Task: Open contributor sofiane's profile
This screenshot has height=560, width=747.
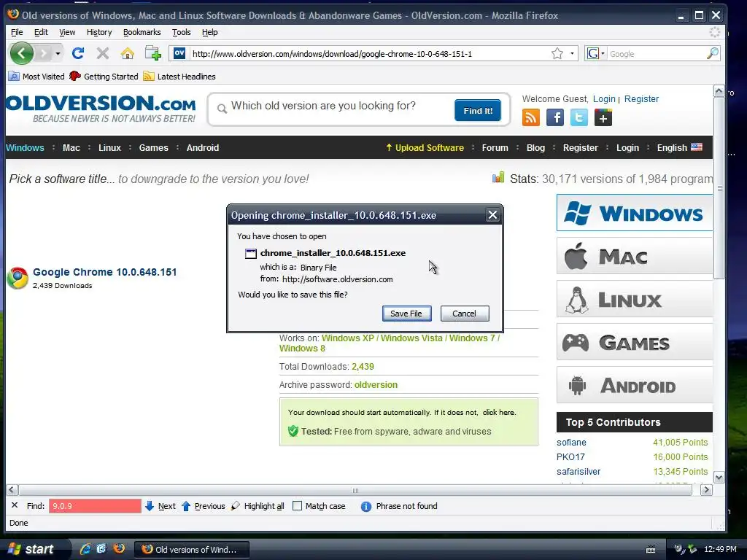Action: pyautogui.click(x=571, y=443)
